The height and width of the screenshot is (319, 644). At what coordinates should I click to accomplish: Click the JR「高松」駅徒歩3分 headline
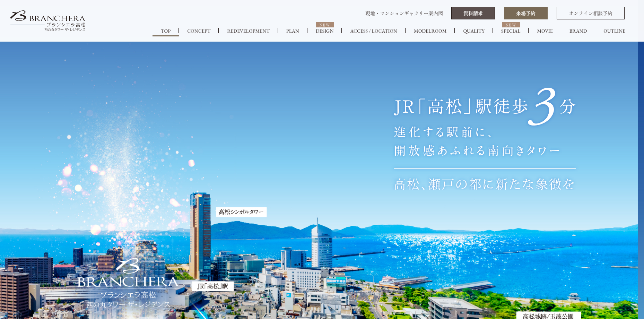pos(485,106)
